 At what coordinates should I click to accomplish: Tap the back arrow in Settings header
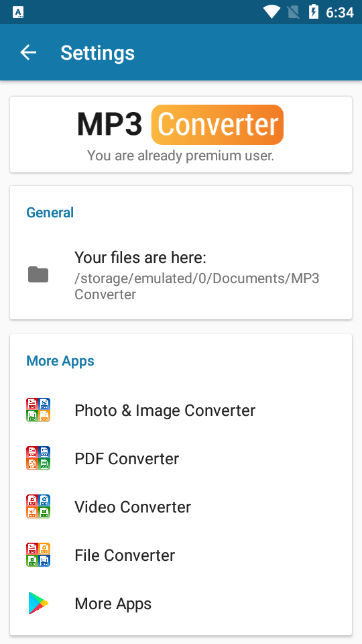(28, 52)
